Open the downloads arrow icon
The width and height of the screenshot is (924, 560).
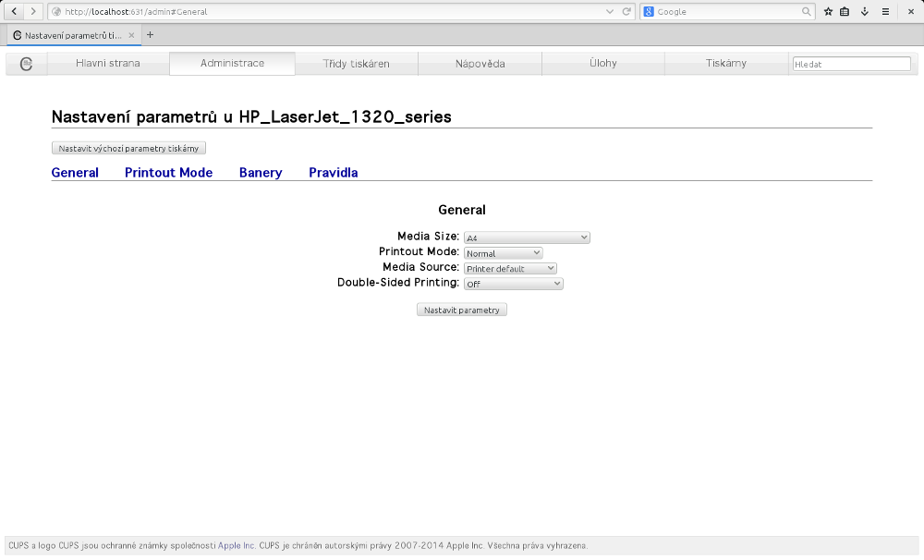click(x=865, y=12)
